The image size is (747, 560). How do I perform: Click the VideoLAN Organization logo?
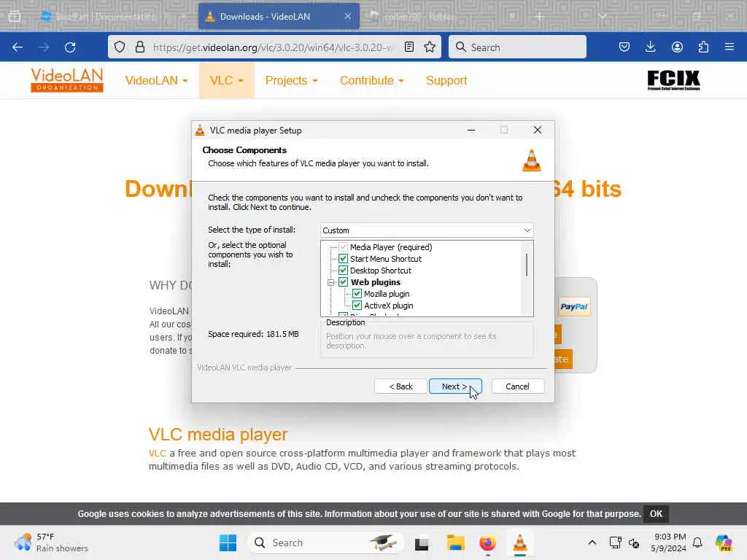click(x=67, y=80)
